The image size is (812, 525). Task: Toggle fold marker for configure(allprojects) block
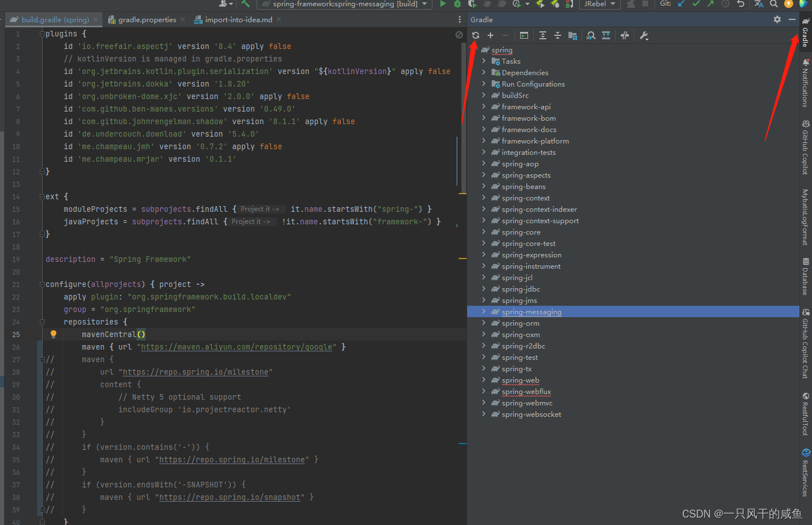pos(42,284)
